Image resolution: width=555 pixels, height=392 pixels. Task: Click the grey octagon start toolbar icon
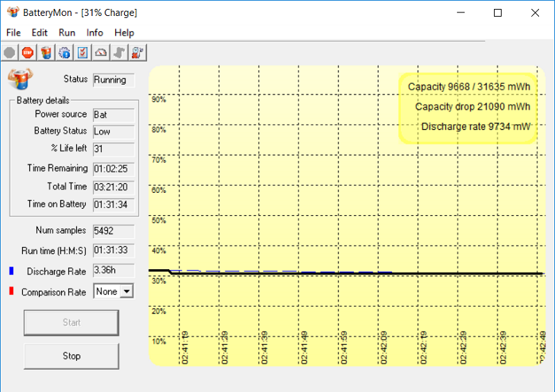[x=9, y=52]
